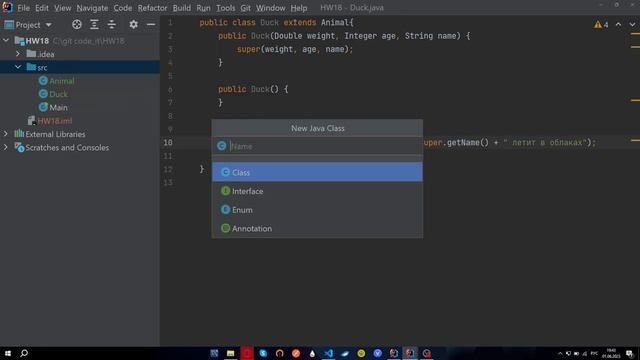640x360 pixels.
Task: Expand the .idea folder
Action: [x=18, y=54]
